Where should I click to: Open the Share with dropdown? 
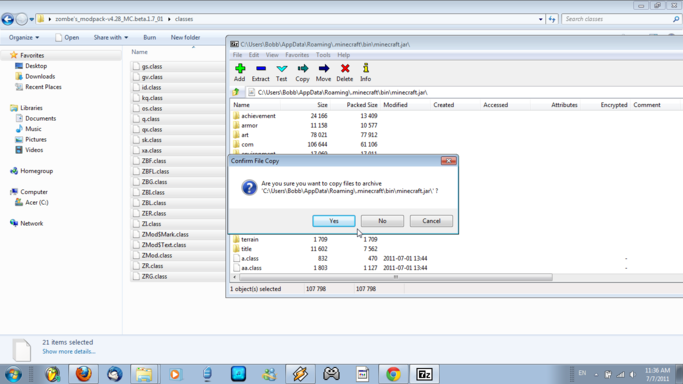click(x=111, y=37)
